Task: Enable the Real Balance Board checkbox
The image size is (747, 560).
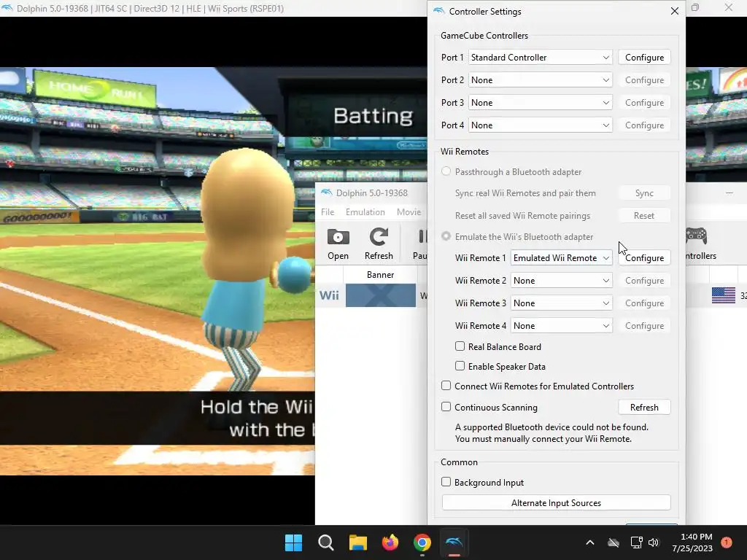Action: pyautogui.click(x=460, y=346)
